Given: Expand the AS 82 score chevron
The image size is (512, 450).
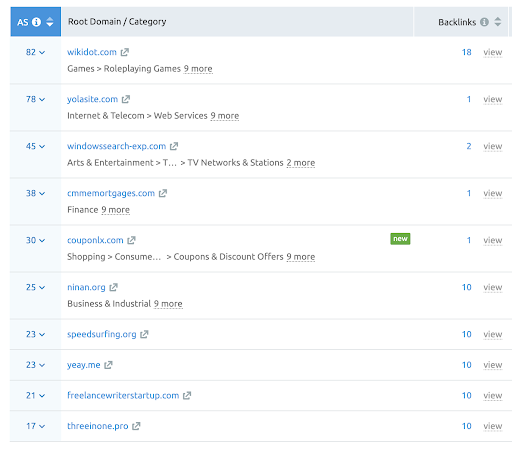Looking at the screenshot, I should click(42, 52).
